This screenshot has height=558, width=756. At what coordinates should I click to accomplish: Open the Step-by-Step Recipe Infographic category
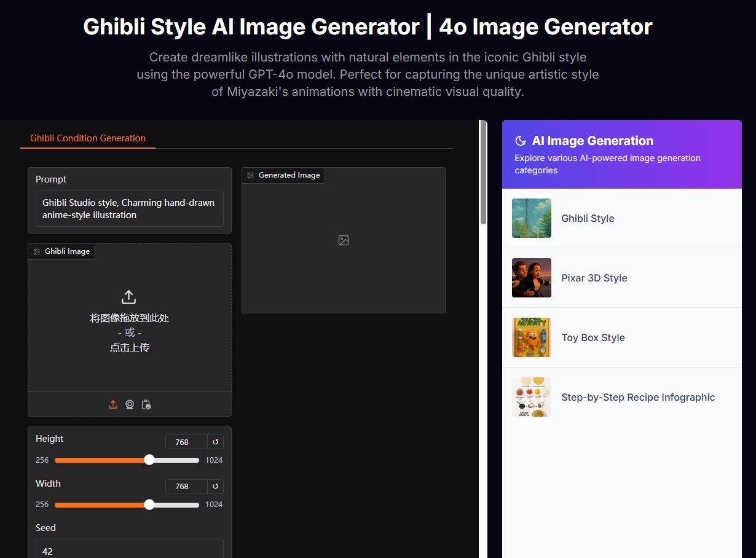pyautogui.click(x=622, y=397)
